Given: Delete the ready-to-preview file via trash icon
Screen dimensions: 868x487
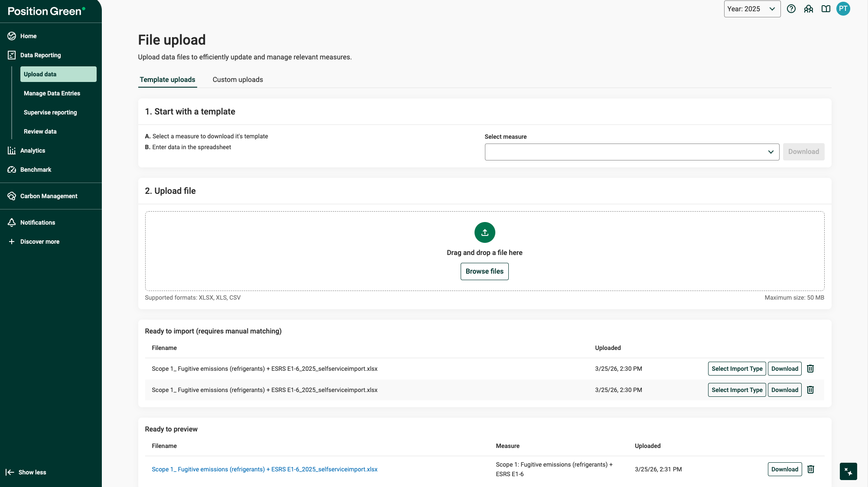Looking at the screenshot, I should (811, 469).
